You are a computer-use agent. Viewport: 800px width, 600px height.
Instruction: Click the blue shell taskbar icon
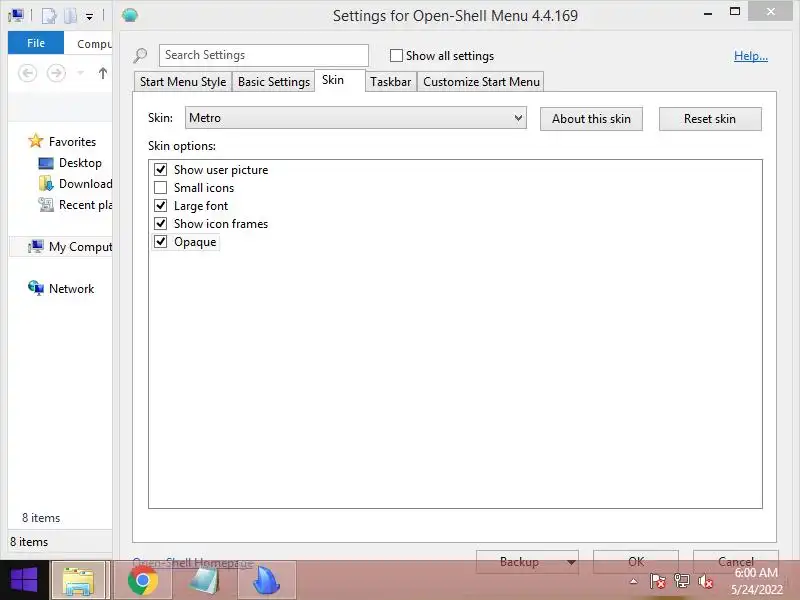[x=267, y=581]
